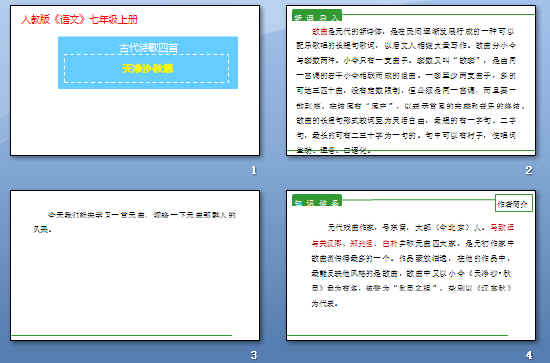Select slide 3 thumbnail with short intro text
This screenshot has height=363, width=550.
point(135,265)
